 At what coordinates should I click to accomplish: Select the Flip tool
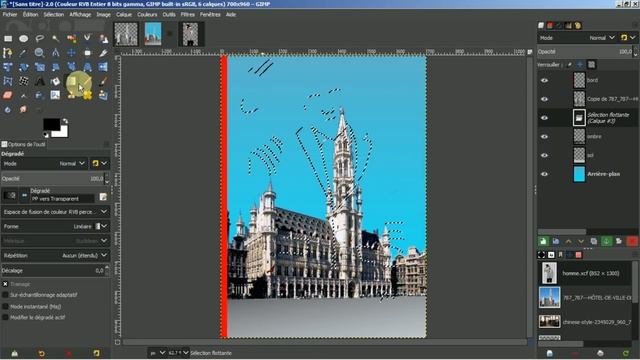(103, 67)
